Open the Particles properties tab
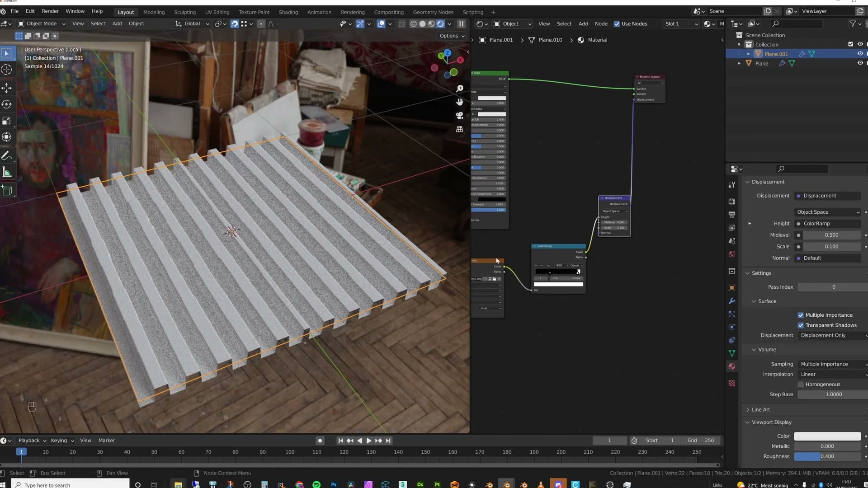Screen dimensions: 868x488 (732, 314)
